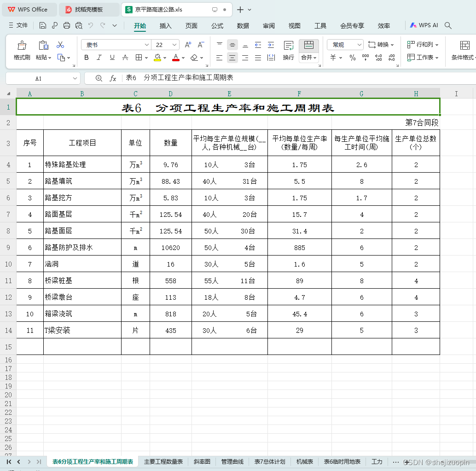Open Print Preview icon
This screenshot has height=471, width=476.
(x=79, y=25)
